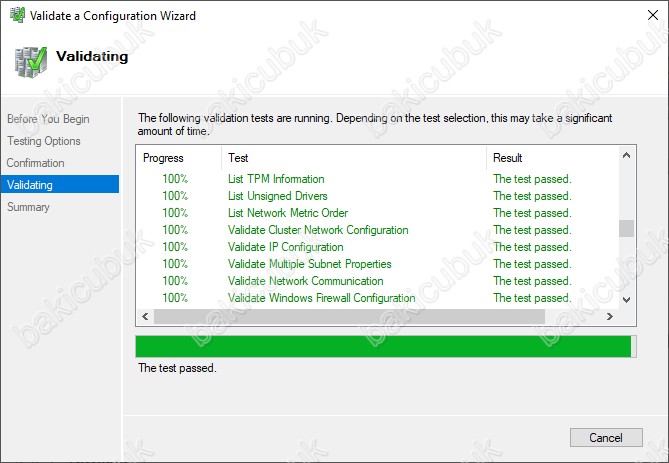Click the vertical scrollbar thumb
The image size is (669, 463).
click(x=626, y=228)
